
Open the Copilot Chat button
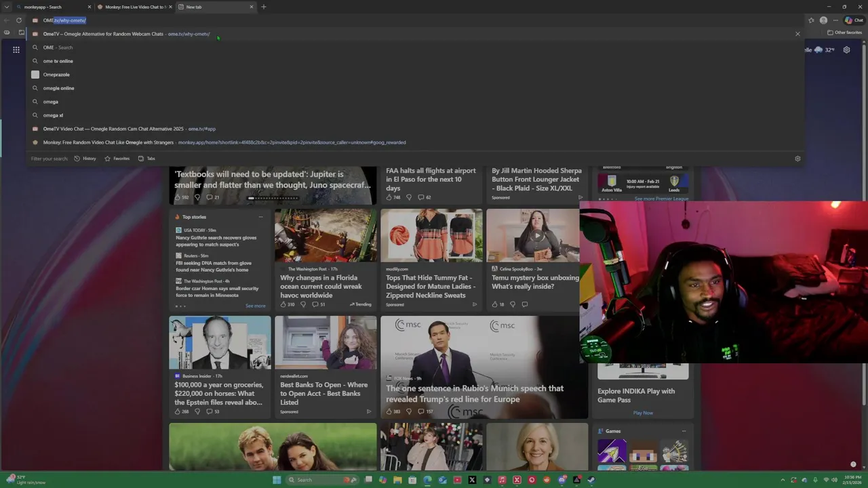coord(854,20)
